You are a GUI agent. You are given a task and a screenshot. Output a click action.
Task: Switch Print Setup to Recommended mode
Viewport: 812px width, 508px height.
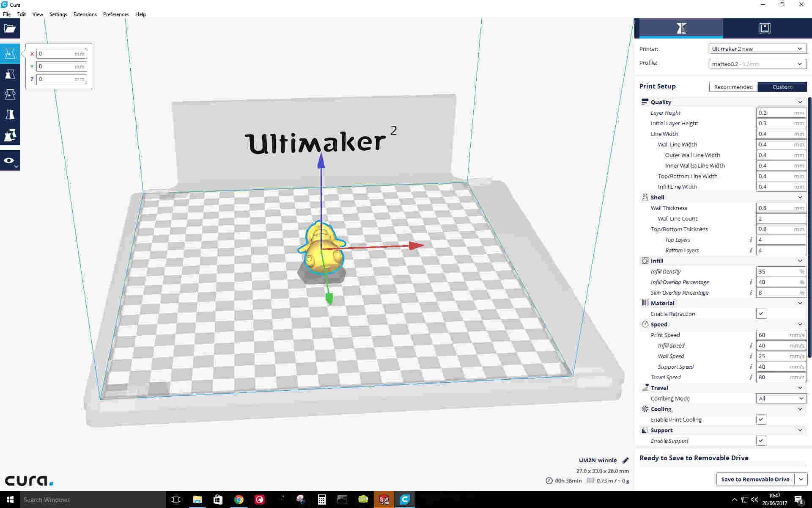[733, 87]
